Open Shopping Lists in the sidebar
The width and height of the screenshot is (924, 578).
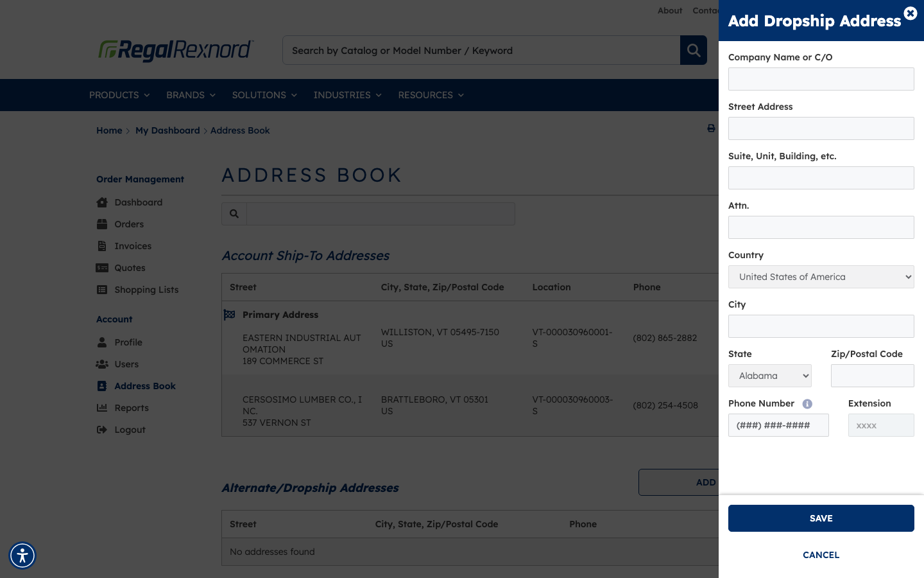pyautogui.click(x=146, y=290)
